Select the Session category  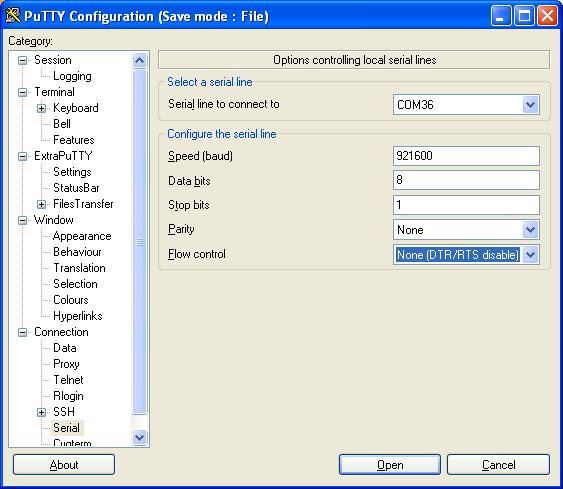(x=53, y=60)
